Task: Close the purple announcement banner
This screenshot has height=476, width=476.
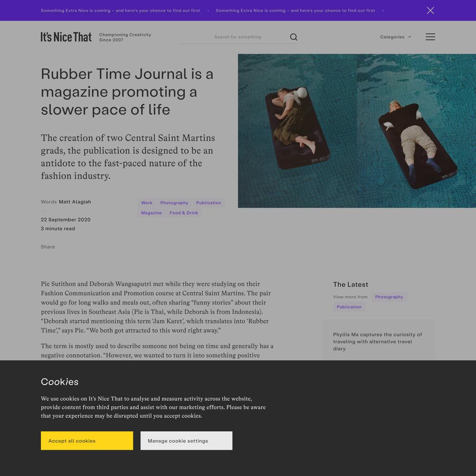Action: [x=430, y=10]
